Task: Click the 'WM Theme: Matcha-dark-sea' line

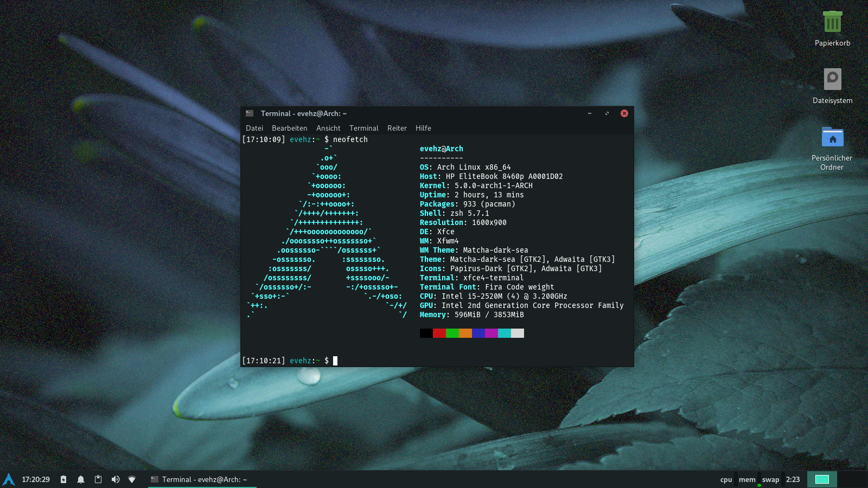Action: point(474,250)
